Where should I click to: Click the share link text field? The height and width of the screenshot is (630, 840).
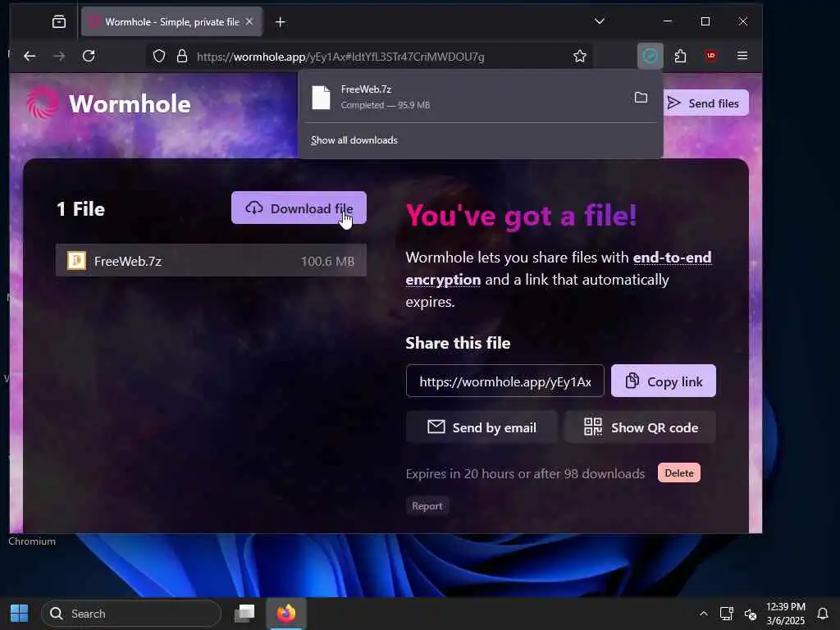pyautogui.click(x=505, y=381)
